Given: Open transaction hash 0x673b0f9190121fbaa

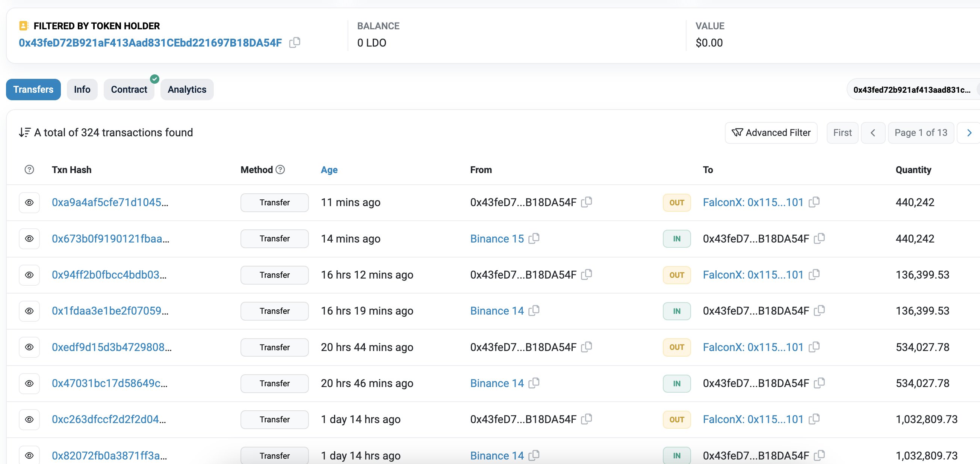Looking at the screenshot, I should [x=111, y=239].
